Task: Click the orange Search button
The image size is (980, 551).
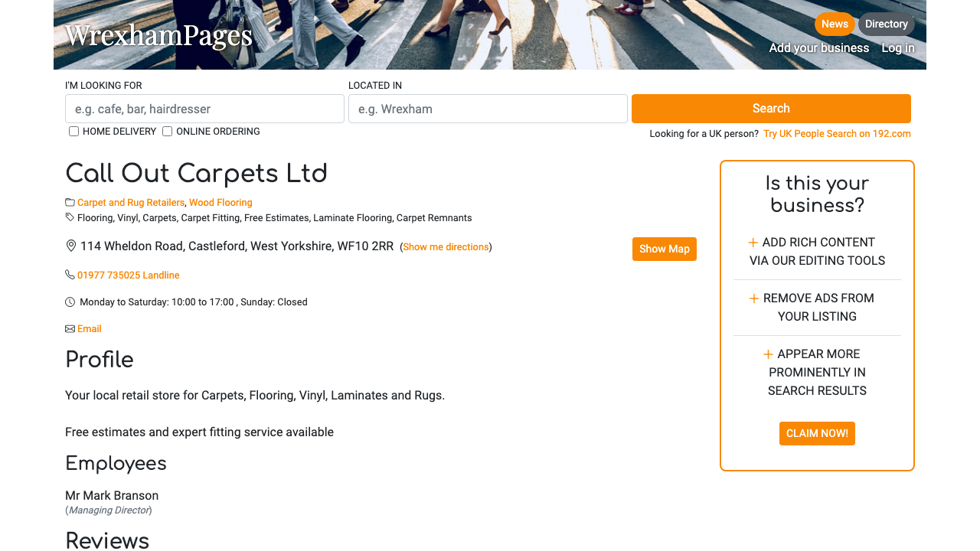Action: (x=770, y=108)
